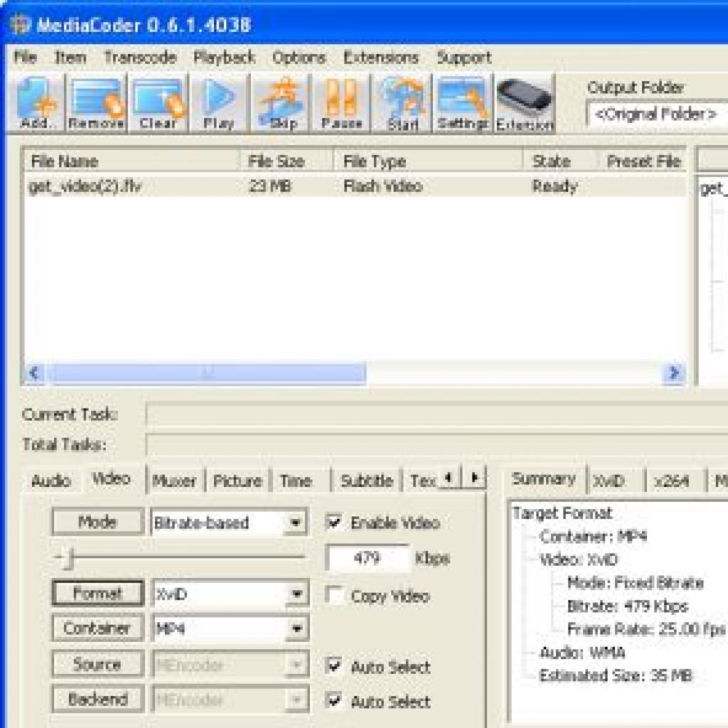Click the Preset File column header

coord(642,161)
